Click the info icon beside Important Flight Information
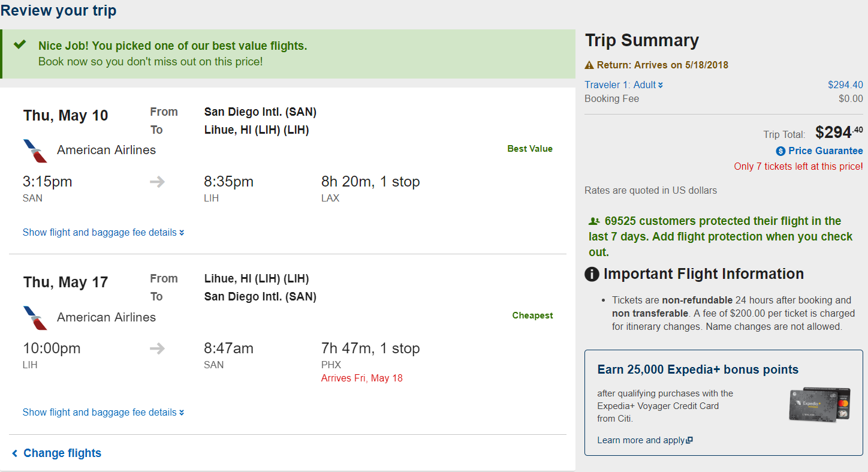The image size is (868, 472). click(x=592, y=275)
